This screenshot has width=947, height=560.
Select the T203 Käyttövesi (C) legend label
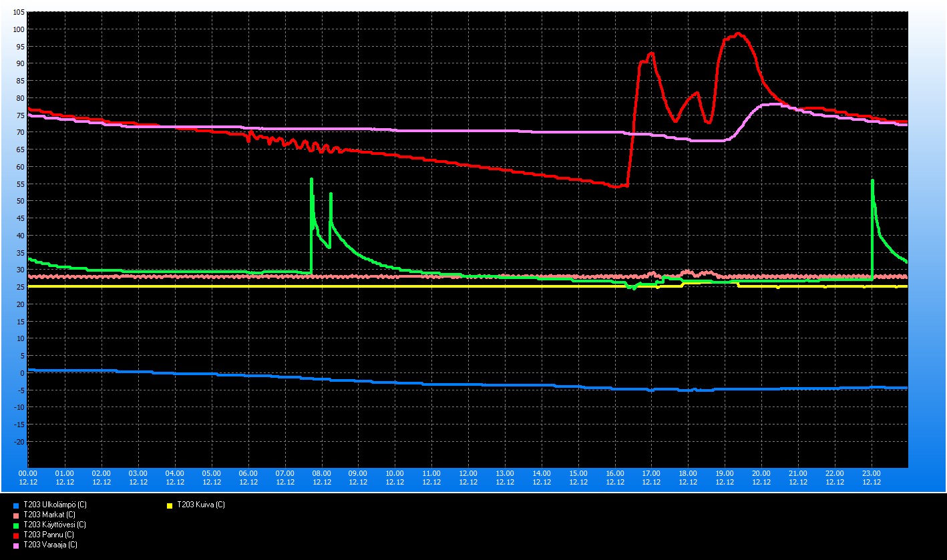point(54,525)
